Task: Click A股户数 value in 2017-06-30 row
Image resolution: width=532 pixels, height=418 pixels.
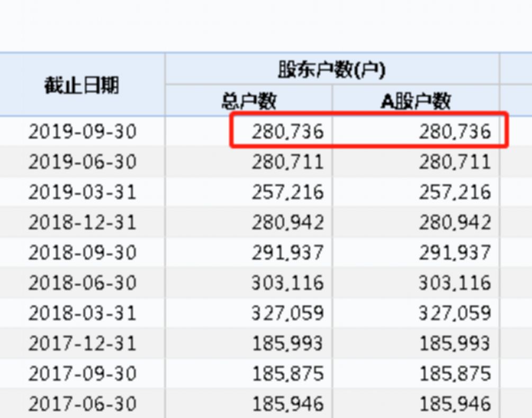Action: (x=455, y=404)
